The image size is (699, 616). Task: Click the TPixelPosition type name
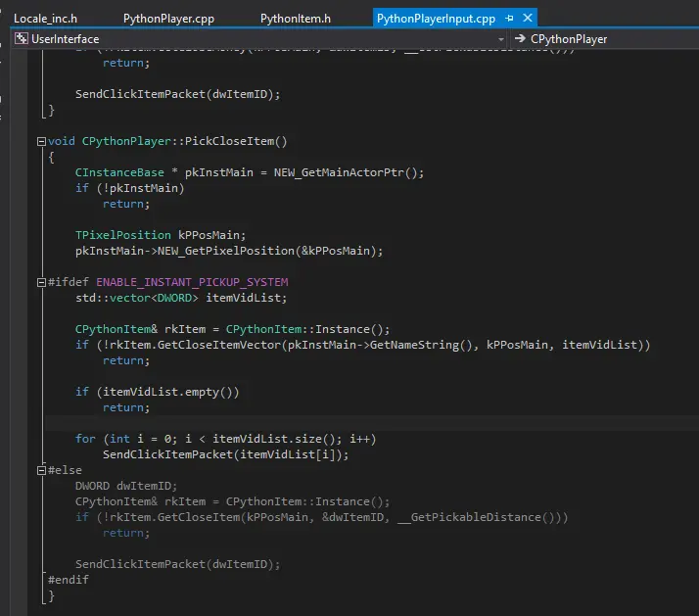point(122,235)
